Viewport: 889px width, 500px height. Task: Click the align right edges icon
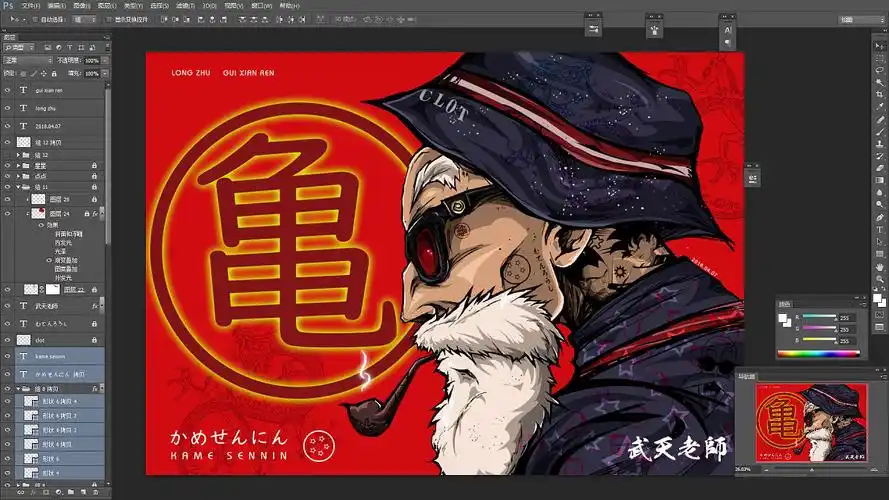225,19
